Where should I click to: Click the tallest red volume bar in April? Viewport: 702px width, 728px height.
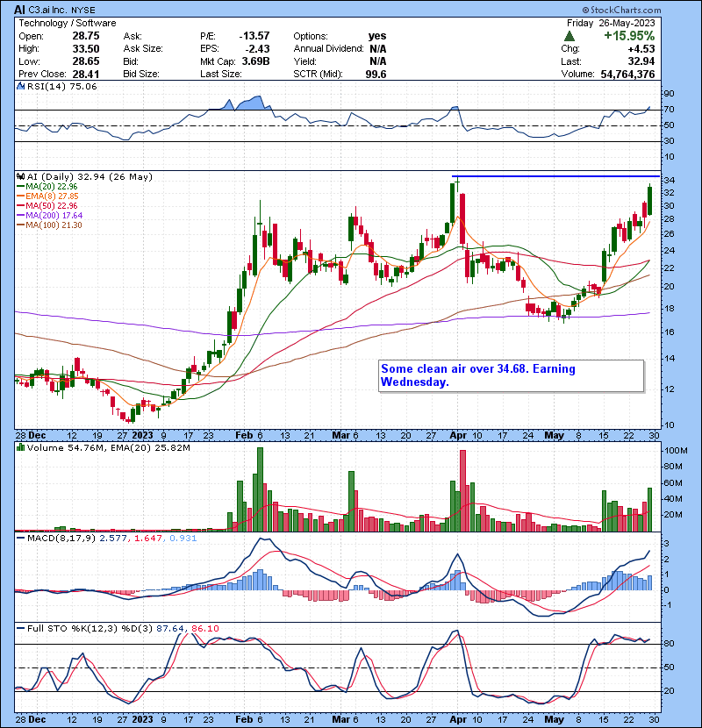pos(462,490)
